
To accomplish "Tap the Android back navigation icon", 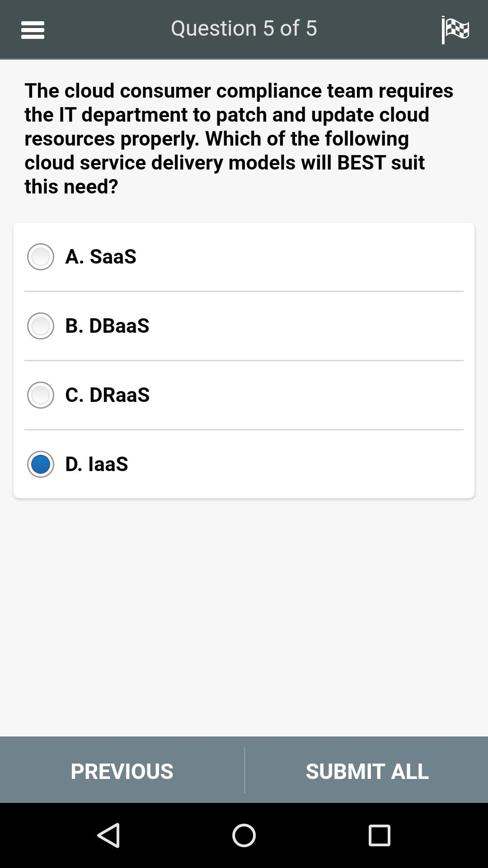I will [x=109, y=835].
